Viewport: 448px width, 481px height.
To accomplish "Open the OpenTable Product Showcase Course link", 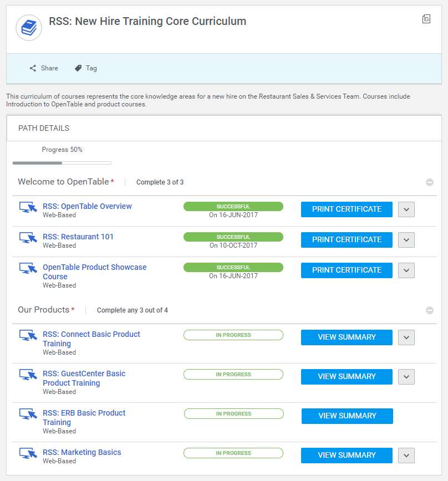I will click(x=94, y=272).
